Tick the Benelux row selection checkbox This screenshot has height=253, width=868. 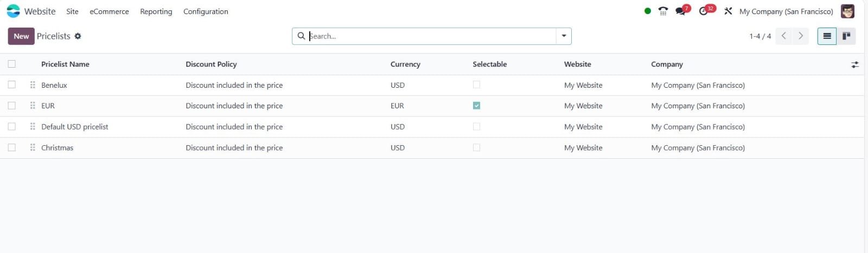tap(12, 85)
